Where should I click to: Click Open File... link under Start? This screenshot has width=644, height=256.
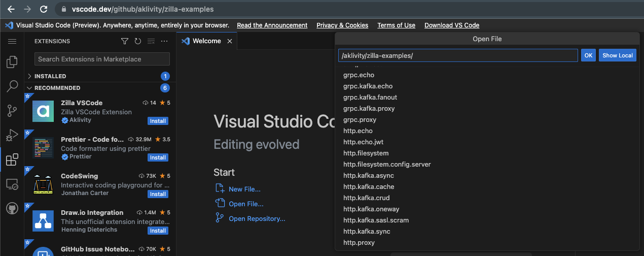(x=246, y=204)
